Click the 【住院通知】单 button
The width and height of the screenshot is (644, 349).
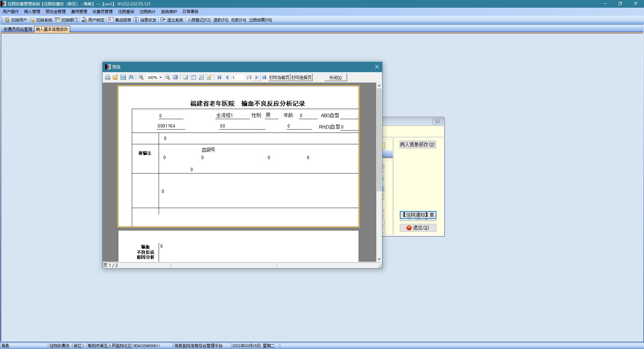pos(418,215)
